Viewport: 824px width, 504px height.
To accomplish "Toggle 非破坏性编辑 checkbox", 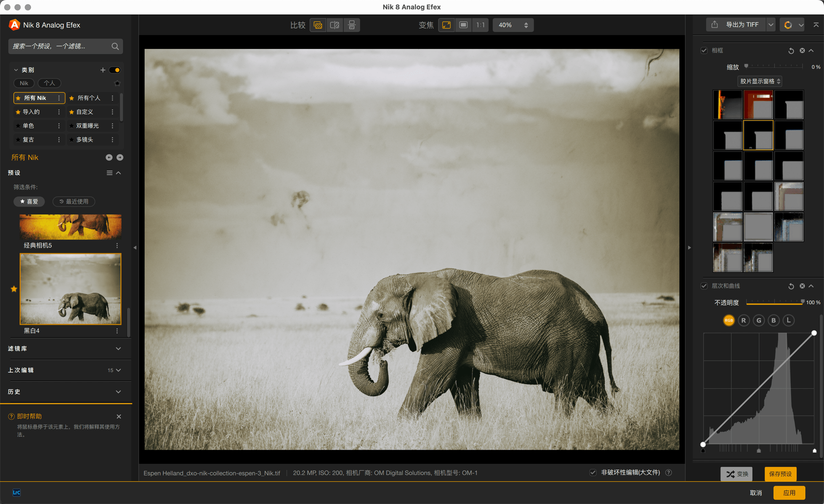I will point(593,472).
